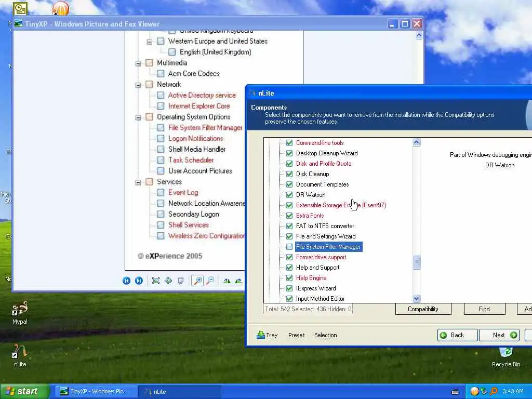Image resolution: width=532 pixels, height=399 pixels.
Task: Activate Zoom Out magnifier tool
Action: coord(210,281)
